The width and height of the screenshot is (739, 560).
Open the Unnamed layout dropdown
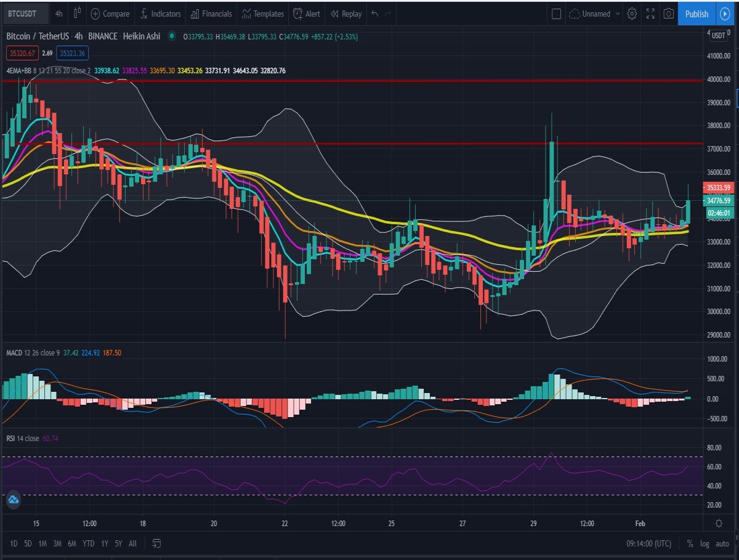[595, 14]
